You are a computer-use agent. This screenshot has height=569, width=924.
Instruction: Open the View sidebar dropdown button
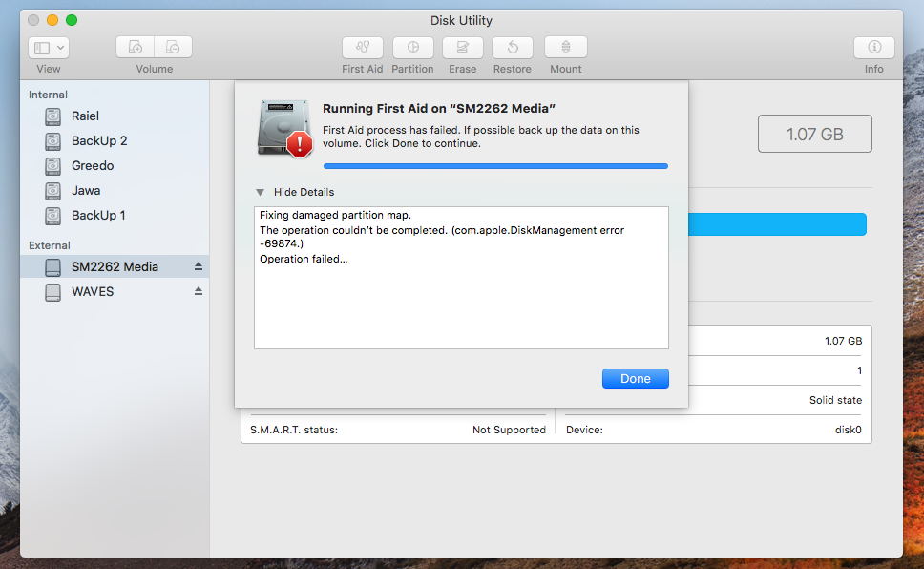pyautogui.click(x=49, y=47)
